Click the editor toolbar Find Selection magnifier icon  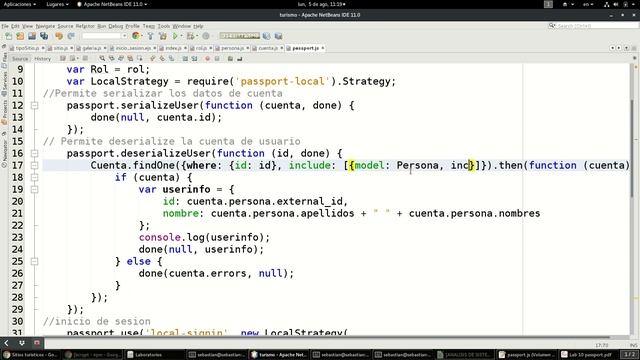(x=102, y=59)
